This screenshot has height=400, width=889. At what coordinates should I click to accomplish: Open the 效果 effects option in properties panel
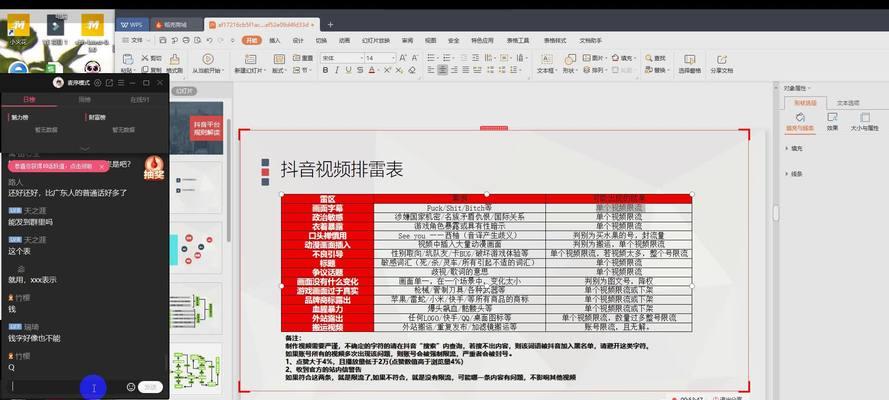[x=832, y=121]
